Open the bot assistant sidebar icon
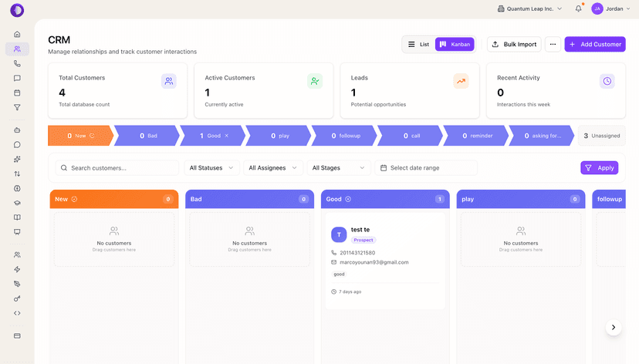Screen dimensions: 639x364 [x=17, y=130]
